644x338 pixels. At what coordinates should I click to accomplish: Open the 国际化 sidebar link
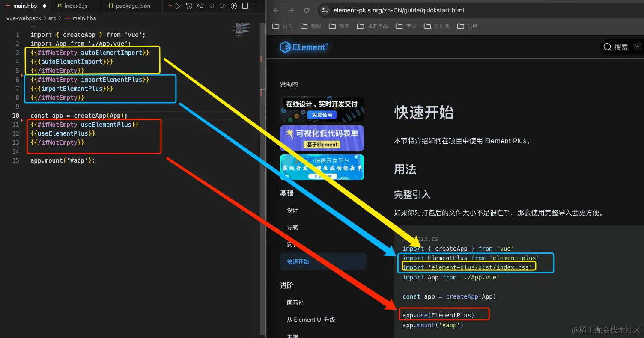point(295,303)
